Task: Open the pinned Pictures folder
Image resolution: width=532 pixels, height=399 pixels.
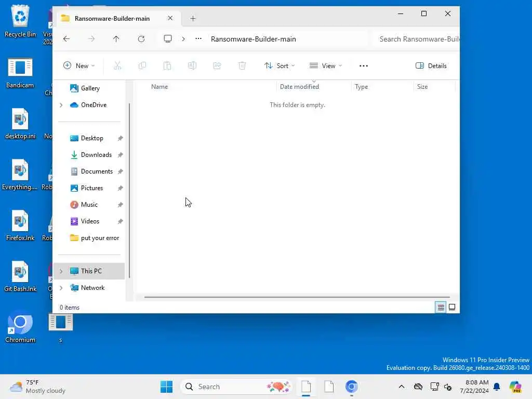Action: [x=91, y=188]
